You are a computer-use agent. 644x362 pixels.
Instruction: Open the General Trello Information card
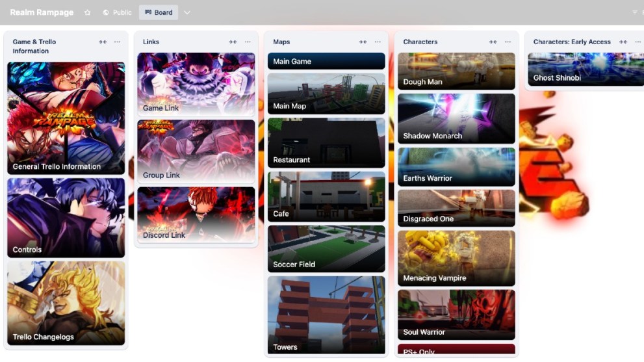66,118
